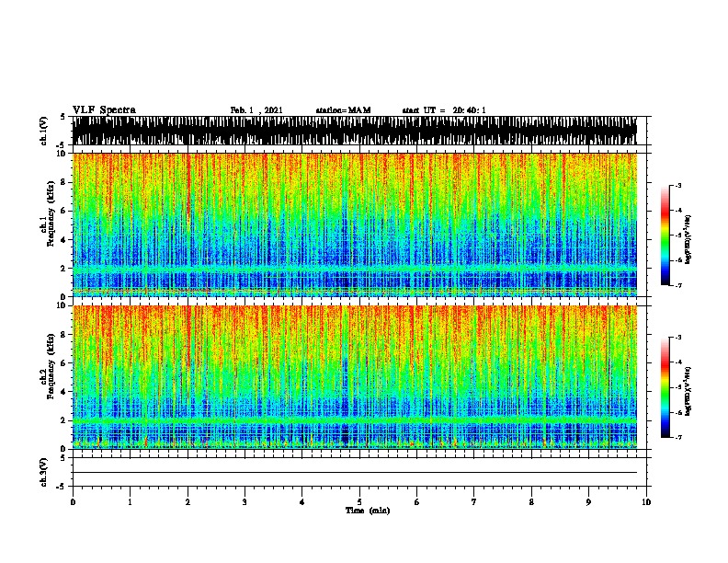
Task: Click the "-7" label on ch.1 color bar
Action: coord(678,285)
